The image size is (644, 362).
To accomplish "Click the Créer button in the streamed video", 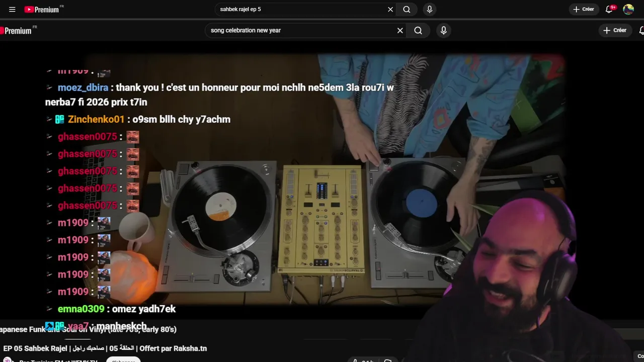I will pyautogui.click(x=615, y=30).
